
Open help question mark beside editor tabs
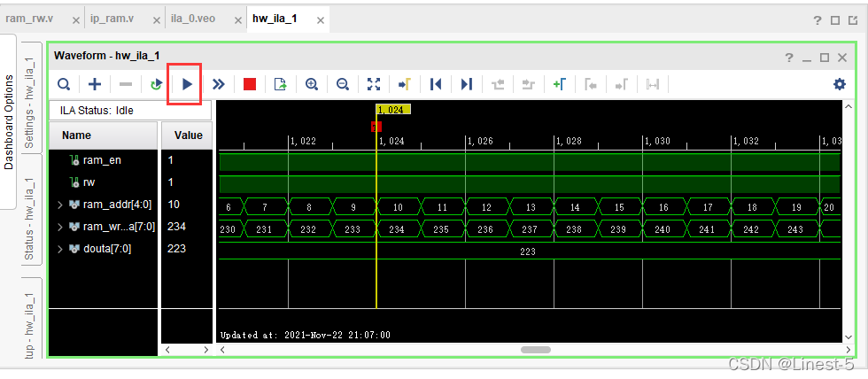818,20
